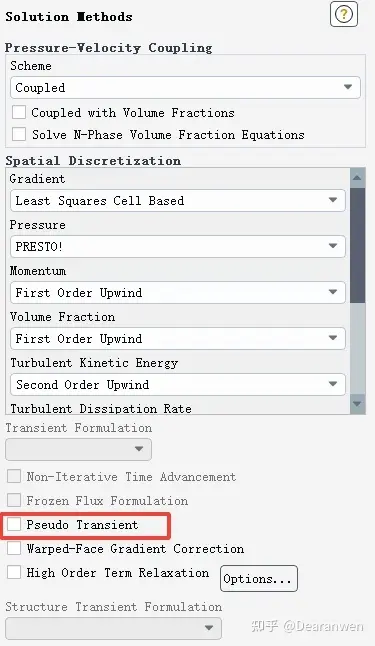Toggle Warped-Face Gradient Correction
This screenshot has width=375, height=646.
tap(14, 548)
